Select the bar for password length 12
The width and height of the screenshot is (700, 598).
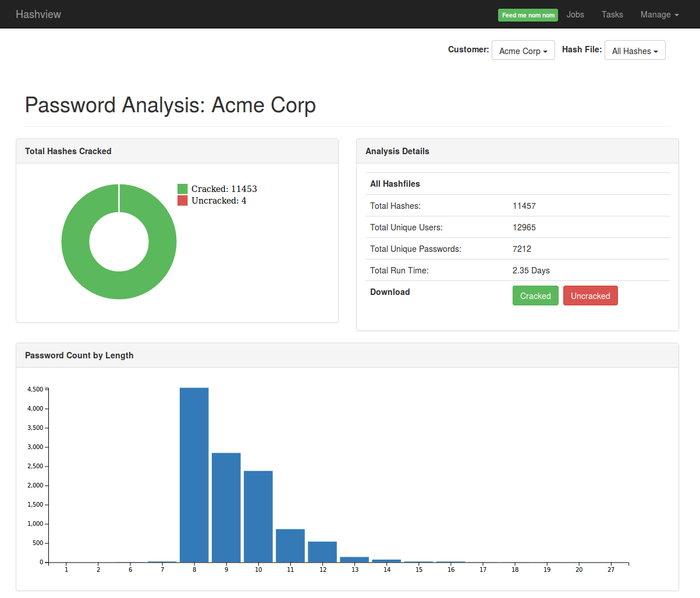322,552
